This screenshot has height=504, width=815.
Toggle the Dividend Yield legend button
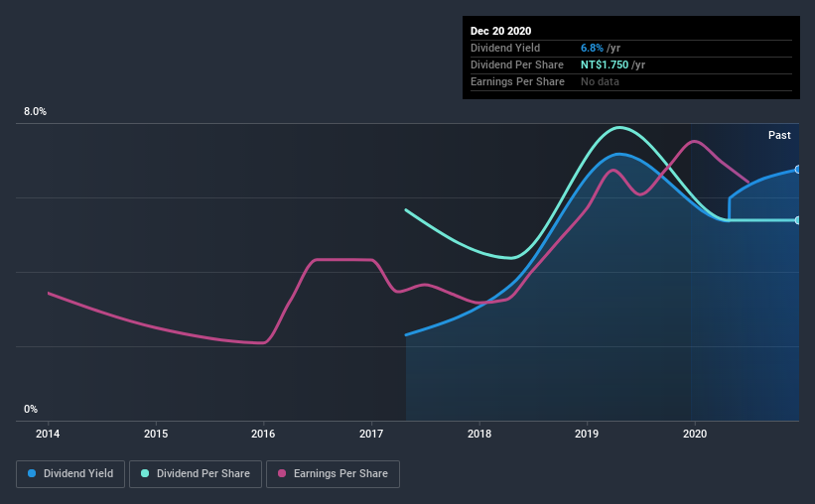coord(70,474)
